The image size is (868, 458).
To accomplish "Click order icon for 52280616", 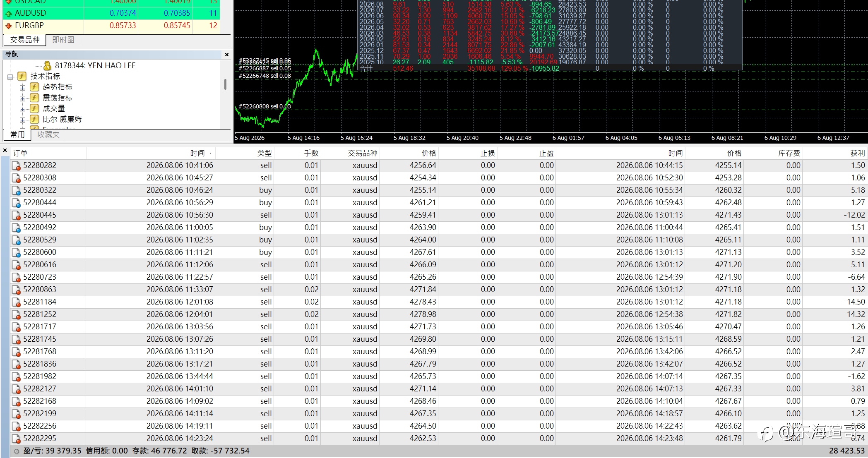I will point(16,265).
